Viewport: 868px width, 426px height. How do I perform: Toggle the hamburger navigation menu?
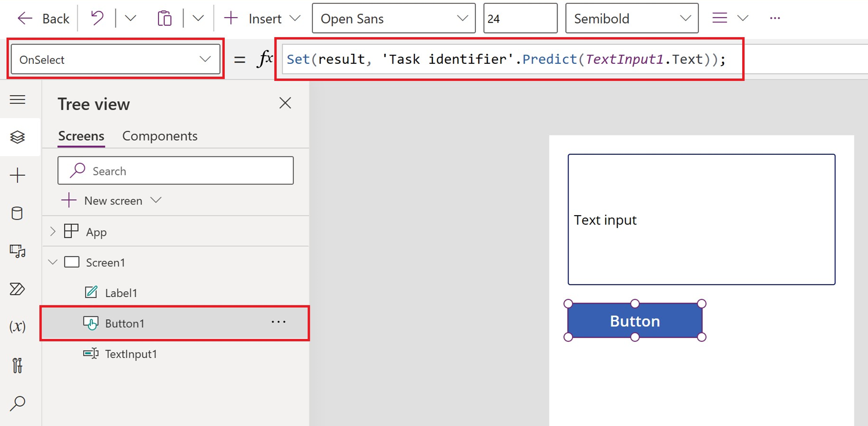pos(18,99)
